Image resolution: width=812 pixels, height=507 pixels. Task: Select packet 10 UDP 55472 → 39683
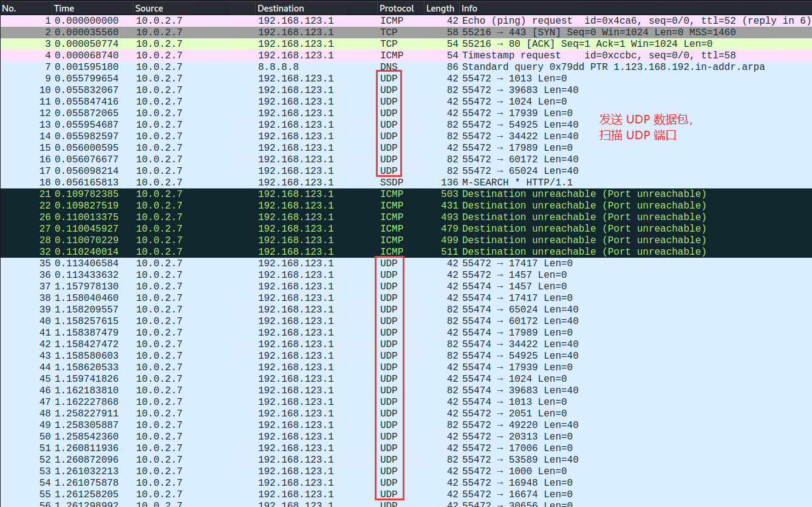coord(406,90)
